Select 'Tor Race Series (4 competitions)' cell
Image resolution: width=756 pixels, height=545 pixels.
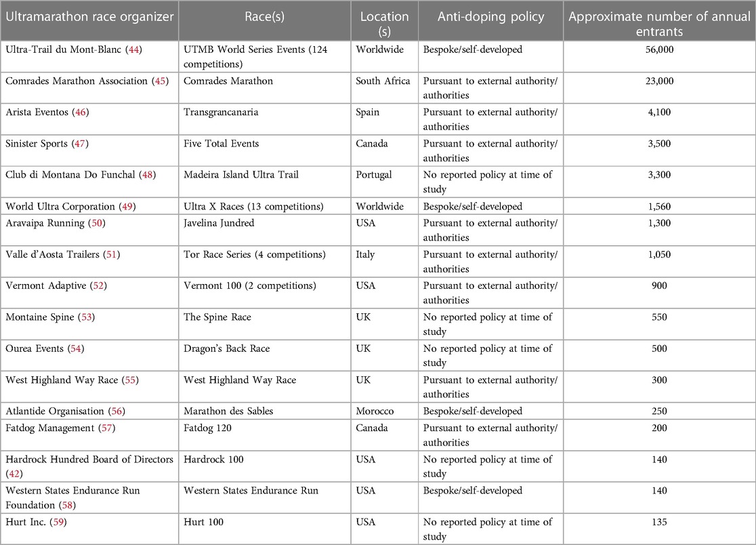[265, 262]
